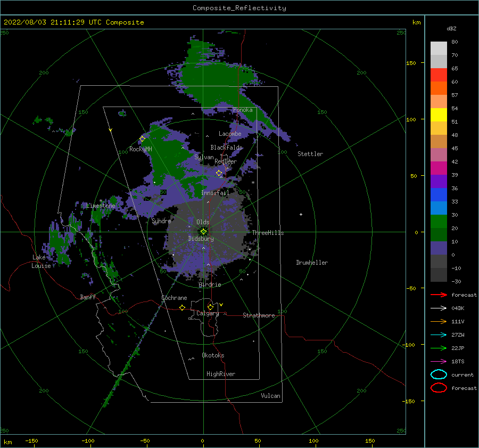The width and height of the screenshot is (479, 448).
Task: Click the cyan current ellipse icon
Action: 439,374
